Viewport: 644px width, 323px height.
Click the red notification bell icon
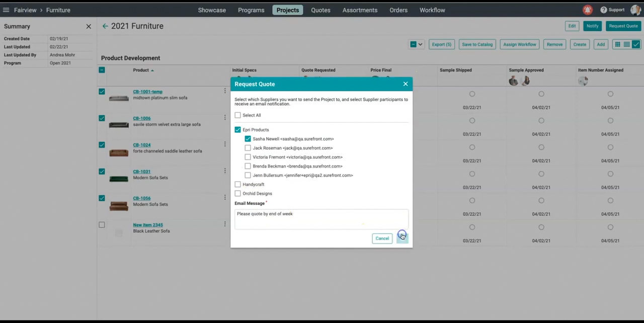point(588,10)
